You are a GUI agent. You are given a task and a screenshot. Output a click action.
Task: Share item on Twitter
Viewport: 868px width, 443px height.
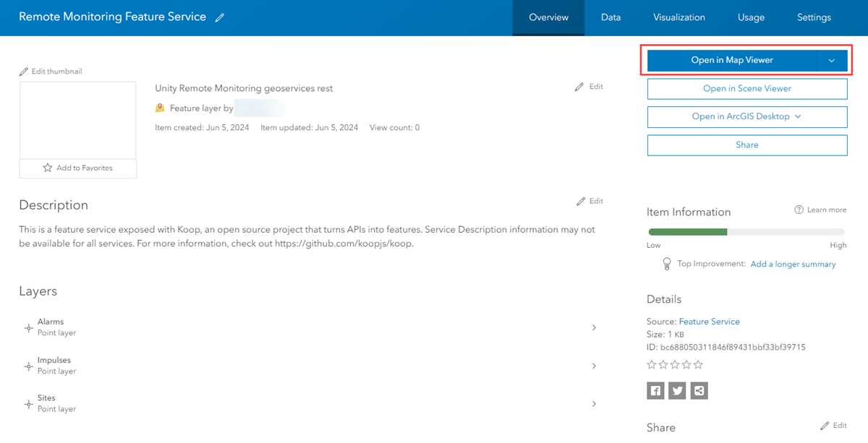(x=677, y=391)
